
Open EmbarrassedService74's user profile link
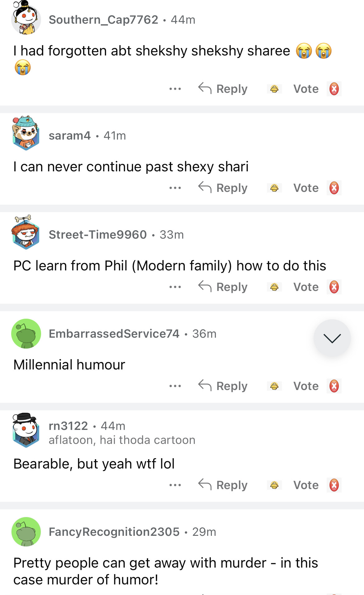pyautogui.click(x=114, y=334)
